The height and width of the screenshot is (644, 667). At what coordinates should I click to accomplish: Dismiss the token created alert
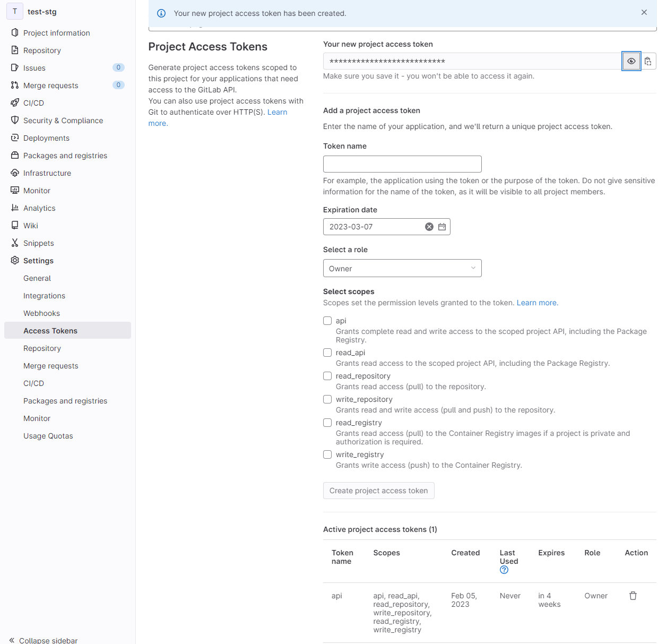click(x=644, y=13)
